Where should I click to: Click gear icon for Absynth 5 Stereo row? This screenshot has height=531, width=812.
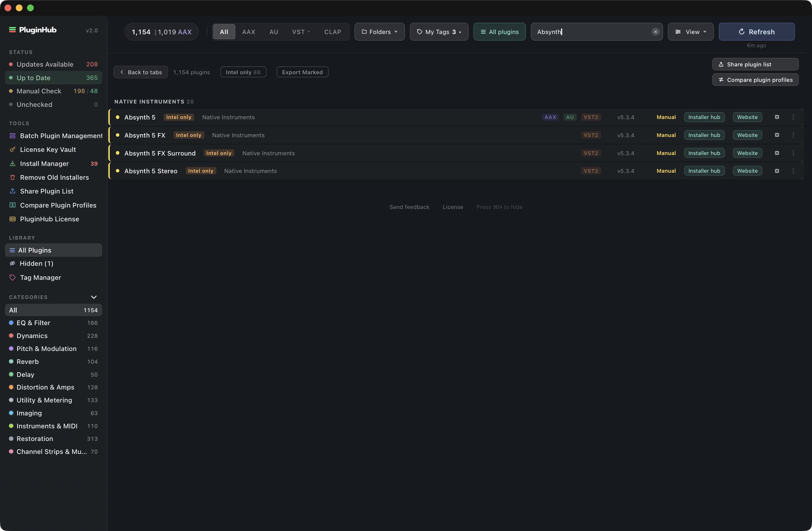[777, 171]
